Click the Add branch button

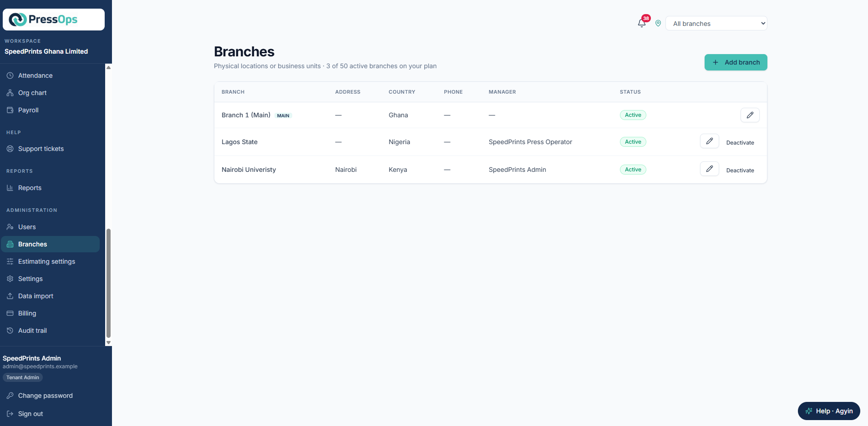pyautogui.click(x=736, y=62)
